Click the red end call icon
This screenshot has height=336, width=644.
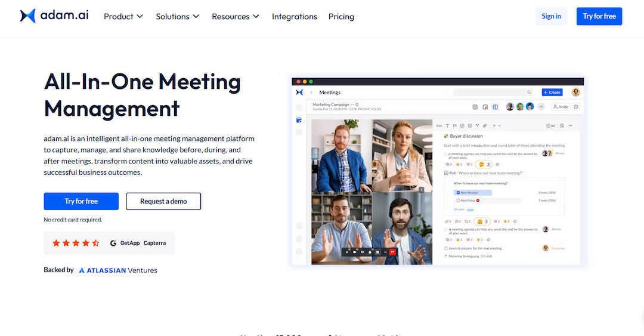392,252
